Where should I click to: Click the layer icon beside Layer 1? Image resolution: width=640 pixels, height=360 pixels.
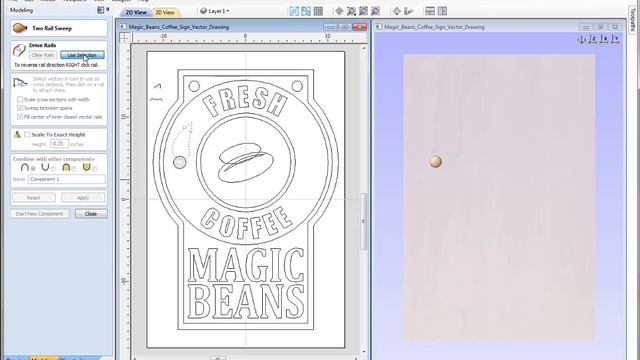tap(203, 11)
